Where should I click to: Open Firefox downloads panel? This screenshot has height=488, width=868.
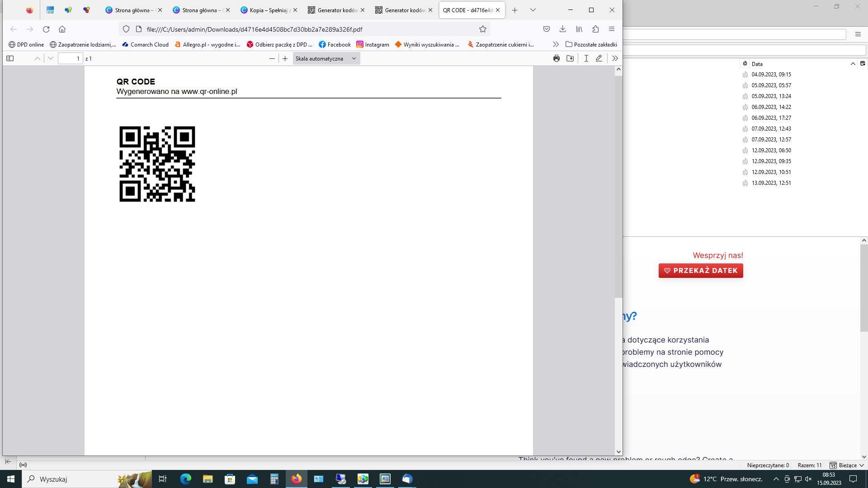(562, 29)
